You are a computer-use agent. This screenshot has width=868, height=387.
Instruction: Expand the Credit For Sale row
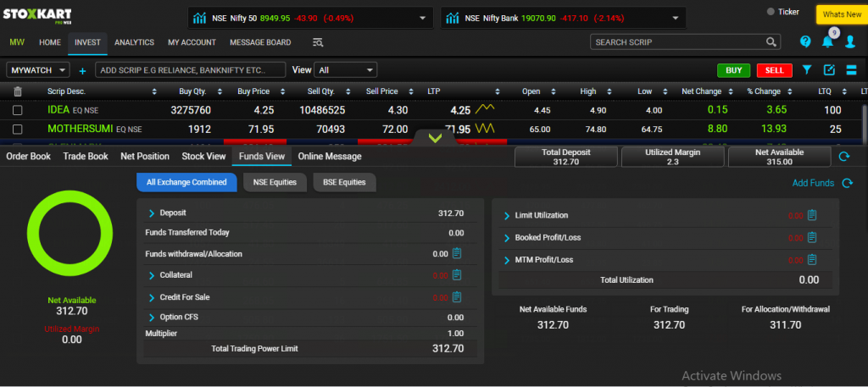pos(152,297)
